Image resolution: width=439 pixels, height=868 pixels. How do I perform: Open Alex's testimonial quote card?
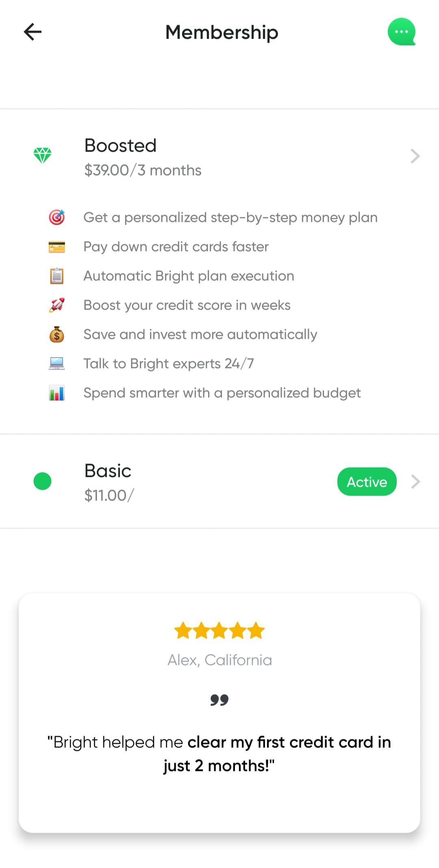219,713
